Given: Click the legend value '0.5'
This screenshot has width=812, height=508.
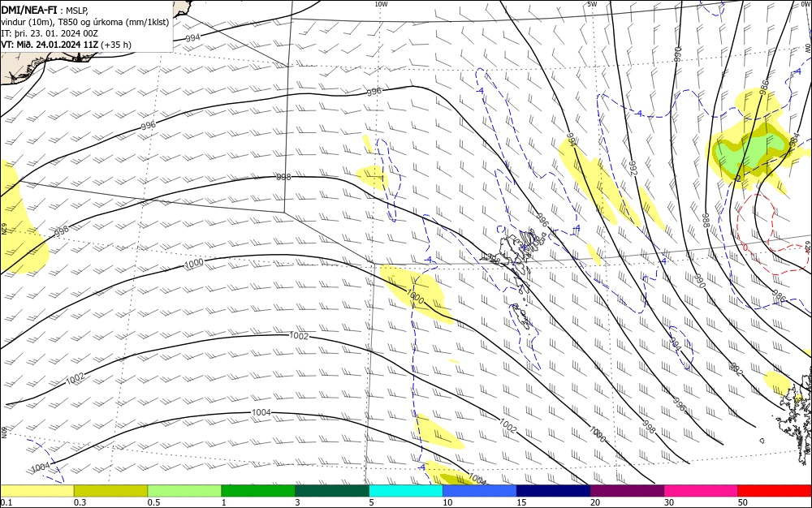Looking at the screenshot, I should (153, 502).
